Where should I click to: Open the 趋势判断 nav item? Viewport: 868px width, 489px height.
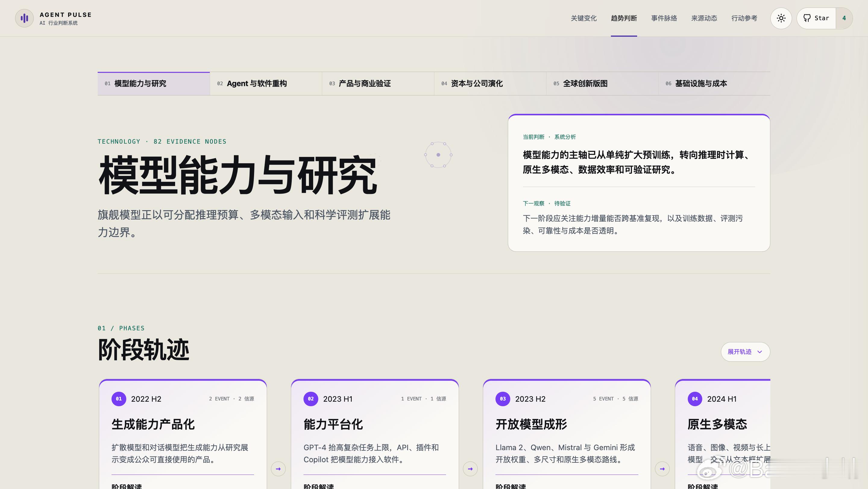pyautogui.click(x=624, y=18)
